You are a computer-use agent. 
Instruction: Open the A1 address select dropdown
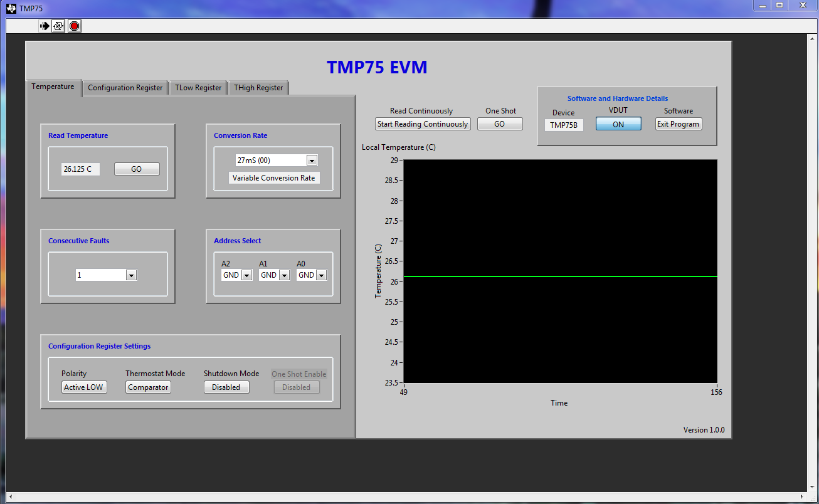tap(284, 275)
